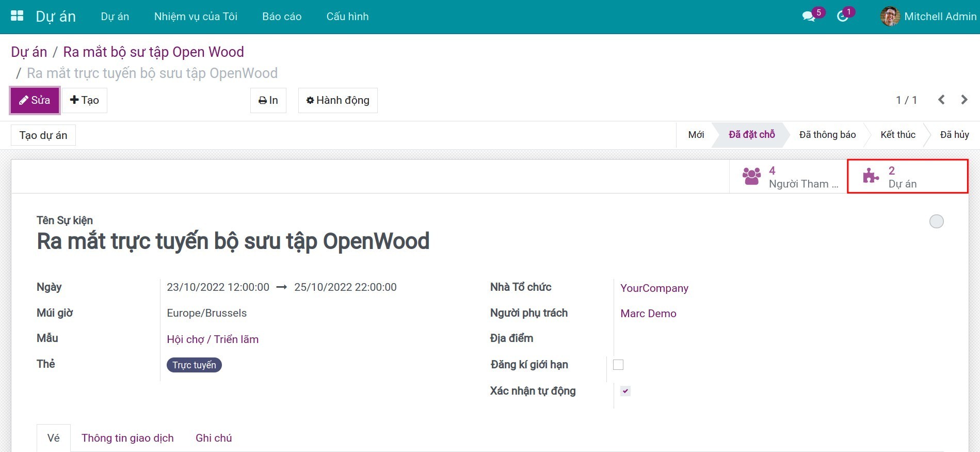Click Mitchell Admin avatar picture
Viewport: 980px width, 452px height.
click(890, 17)
